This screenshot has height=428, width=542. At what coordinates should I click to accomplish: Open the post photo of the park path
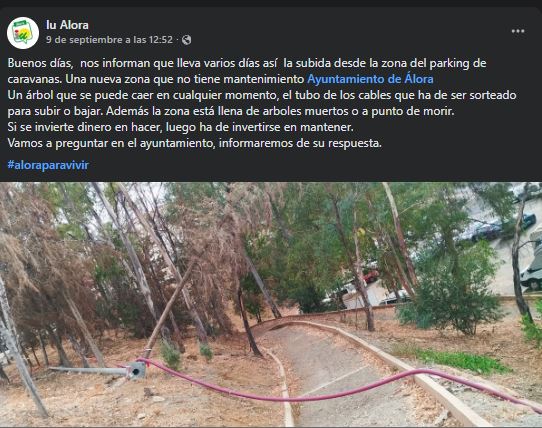click(x=271, y=305)
